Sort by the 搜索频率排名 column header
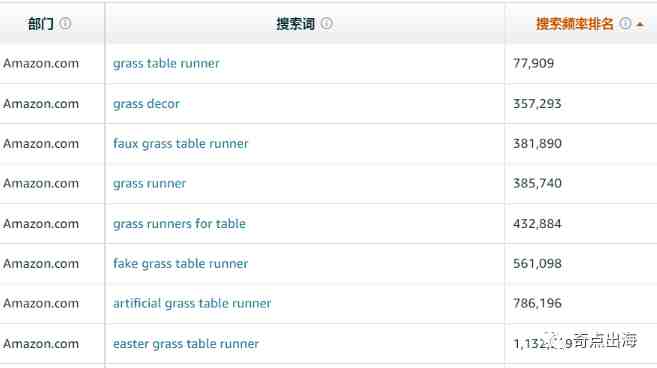 (x=574, y=23)
